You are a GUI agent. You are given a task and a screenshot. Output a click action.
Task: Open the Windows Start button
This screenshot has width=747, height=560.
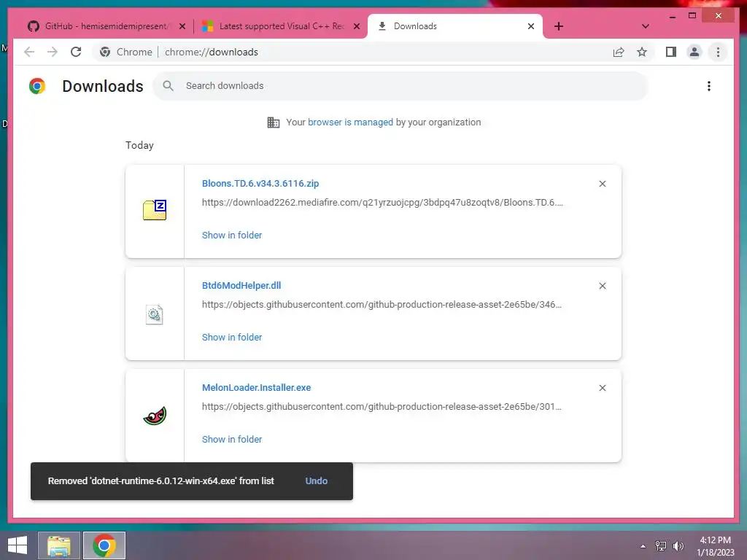click(x=18, y=545)
